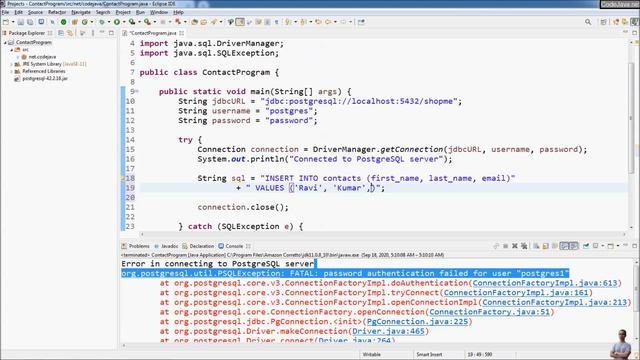Open the External Tools dropdown arrow
640x360 pixels.
click(x=155, y=22)
